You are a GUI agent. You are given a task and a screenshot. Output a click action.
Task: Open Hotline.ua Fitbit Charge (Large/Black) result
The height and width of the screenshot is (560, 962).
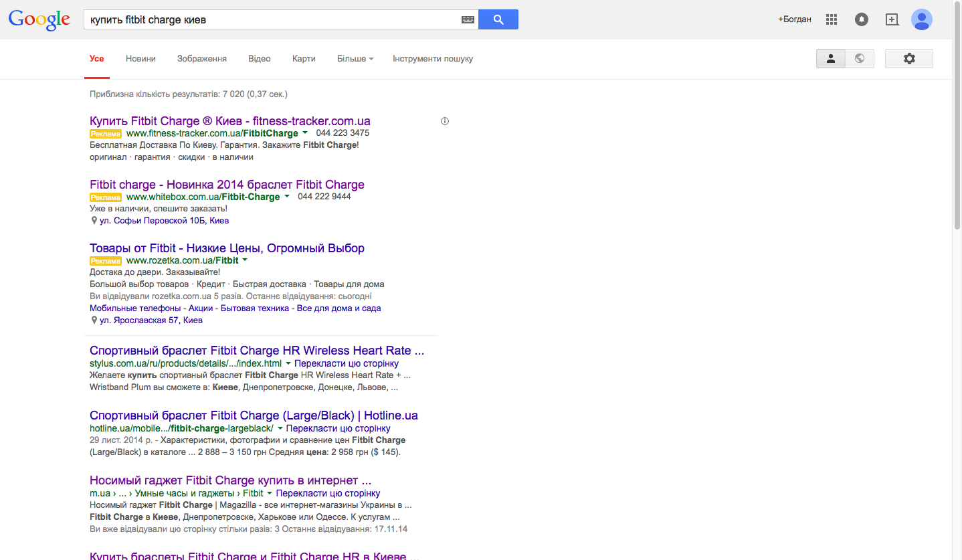pos(254,415)
